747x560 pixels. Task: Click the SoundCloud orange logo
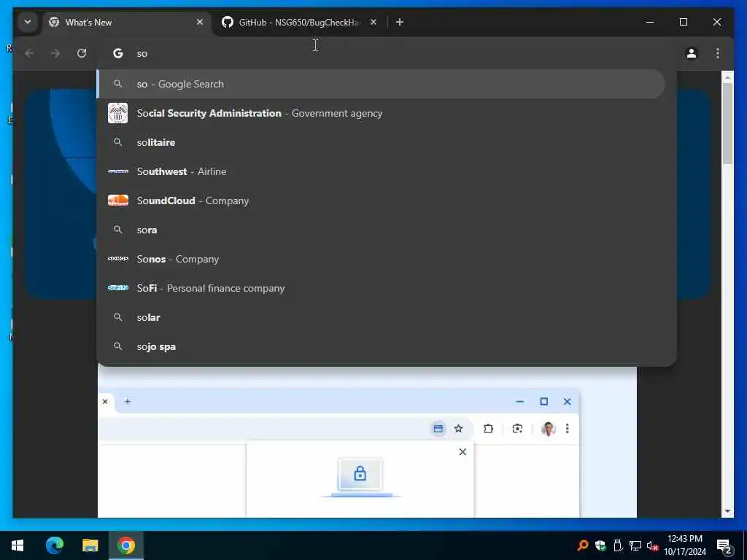coord(117,201)
